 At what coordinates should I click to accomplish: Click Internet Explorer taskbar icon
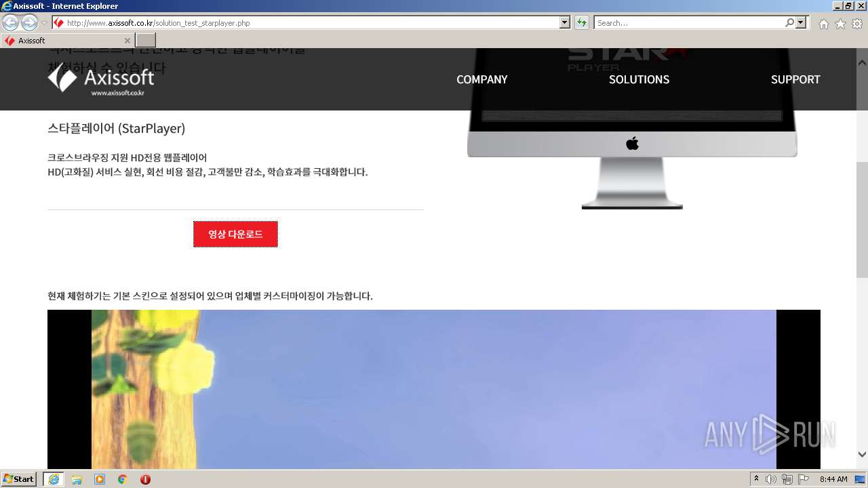[x=54, y=479]
